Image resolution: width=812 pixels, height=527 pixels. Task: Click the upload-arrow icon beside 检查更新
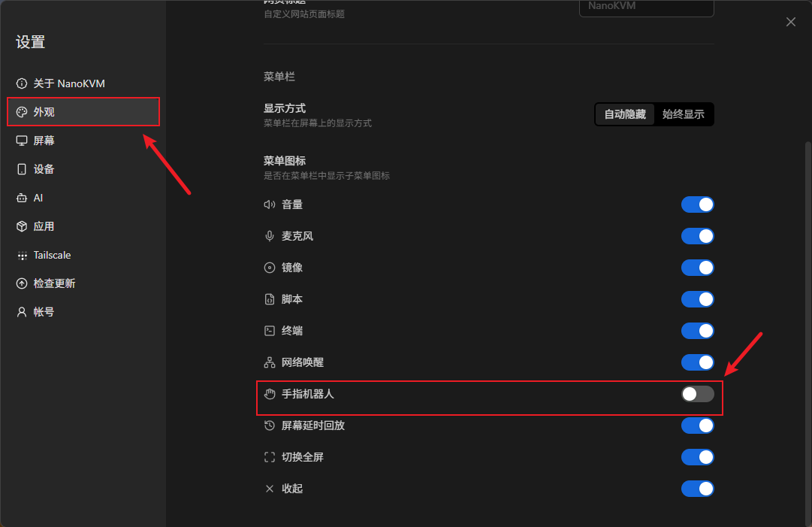point(22,283)
